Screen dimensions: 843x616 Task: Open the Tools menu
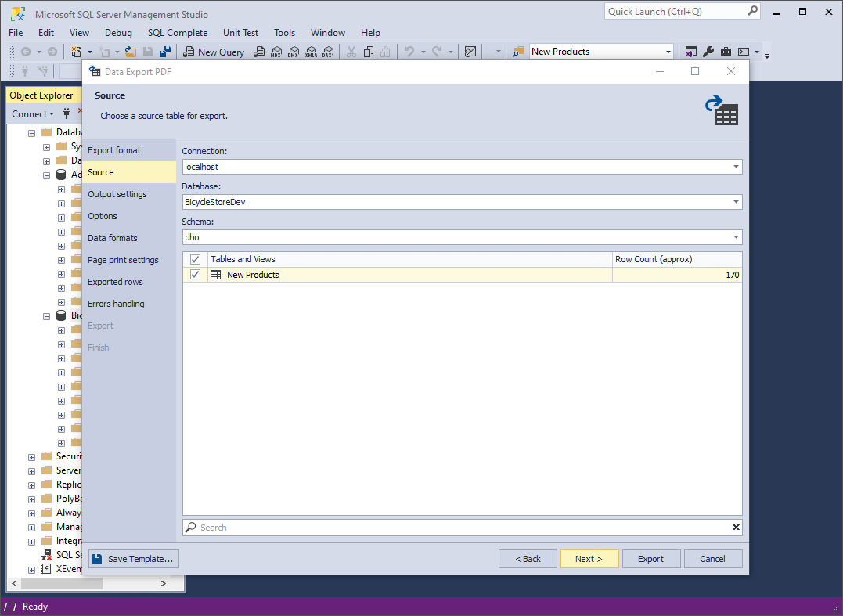click(284, 33)
